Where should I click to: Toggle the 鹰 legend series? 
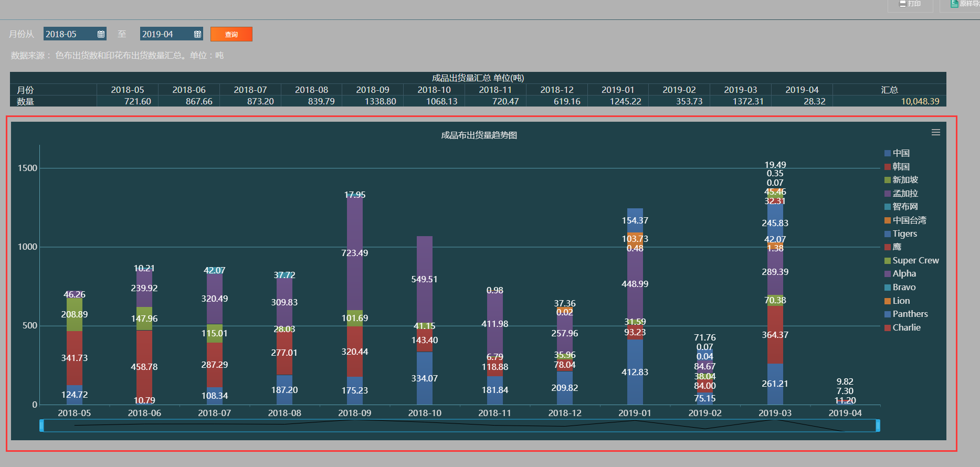(x=893, y=247)
